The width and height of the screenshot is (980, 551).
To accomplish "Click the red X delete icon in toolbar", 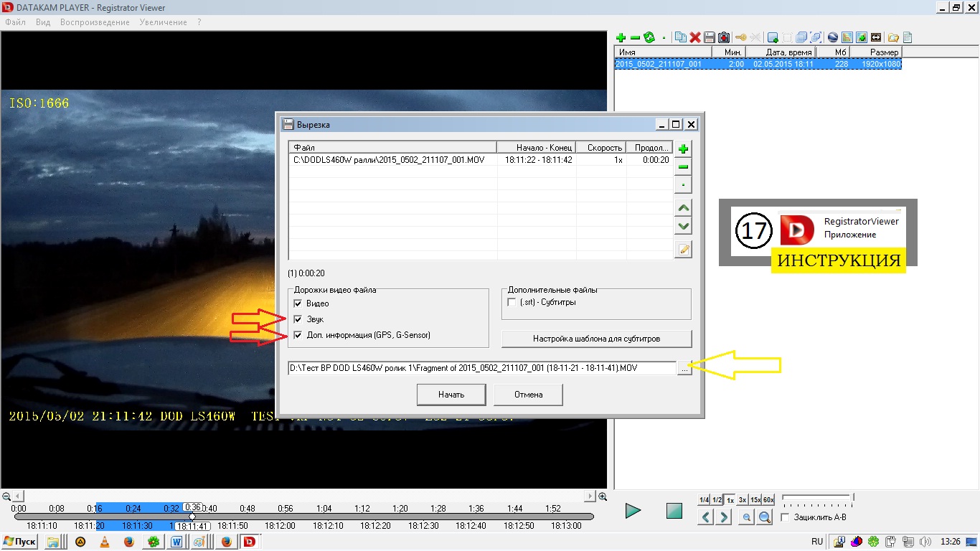I will coord(694,37).
